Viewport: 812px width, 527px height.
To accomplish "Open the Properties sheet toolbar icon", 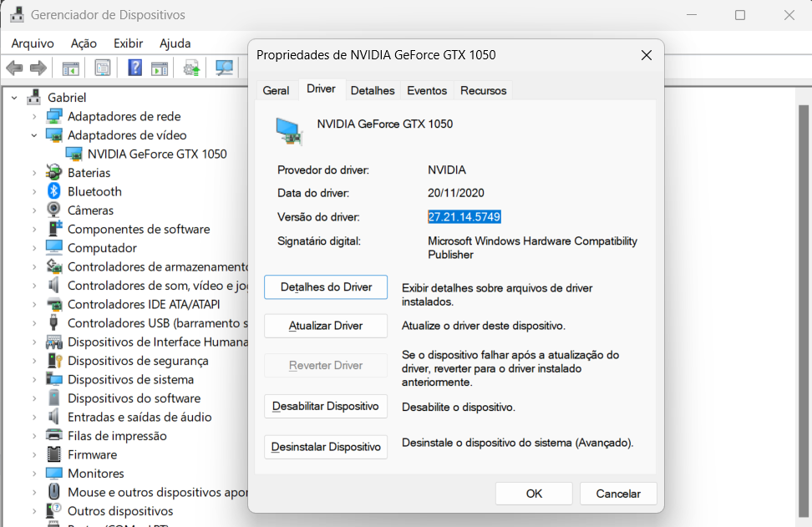I will [x=103, y=68].
